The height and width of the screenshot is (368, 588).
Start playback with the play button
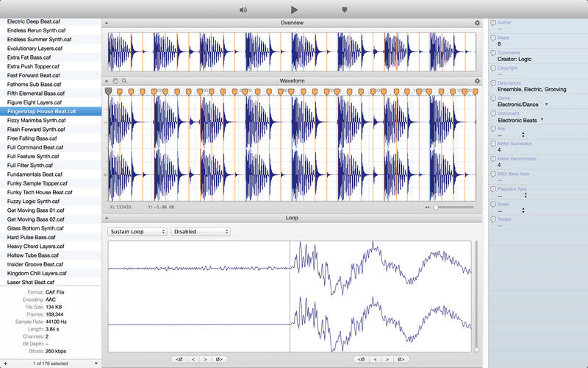point(295,10)
